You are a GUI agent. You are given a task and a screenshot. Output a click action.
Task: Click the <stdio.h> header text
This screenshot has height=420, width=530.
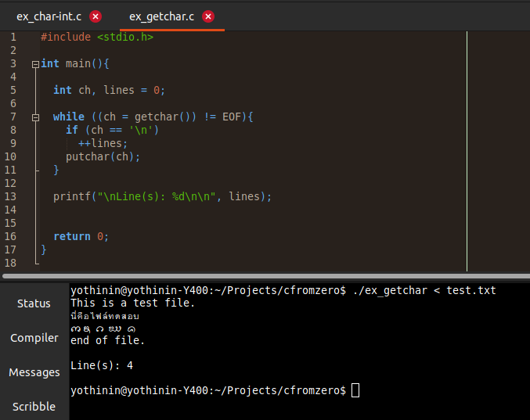pyautogui.click(x=125, y=37)
